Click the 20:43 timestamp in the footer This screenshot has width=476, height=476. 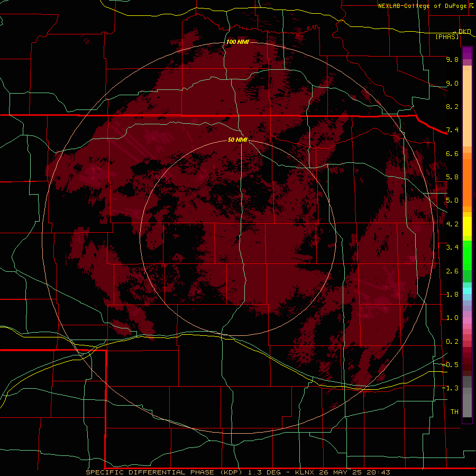(378, 472)
